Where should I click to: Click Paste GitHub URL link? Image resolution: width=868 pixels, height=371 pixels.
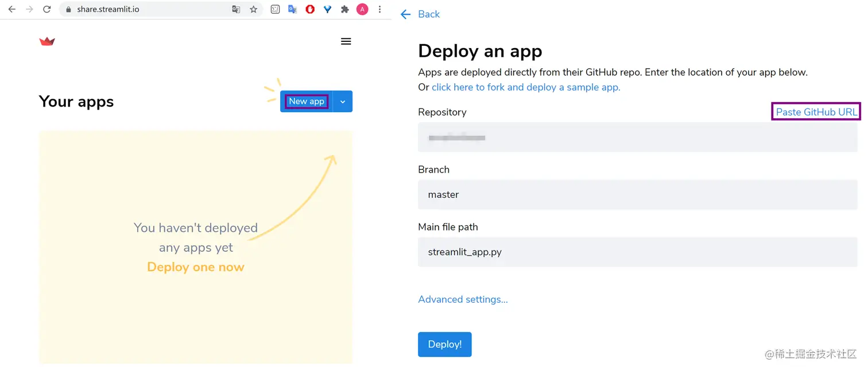(816, 112)
